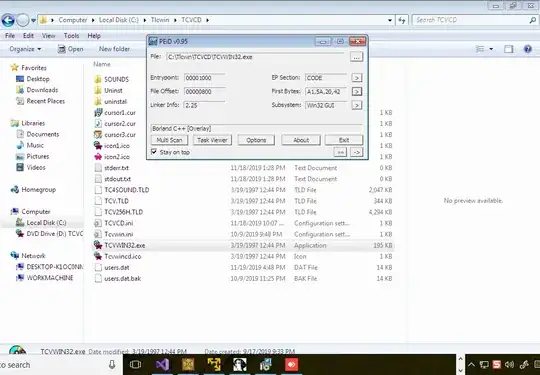This screenshot has height=375, width=540.
Task: Toggle the preview pane icon
Action: 509,49
